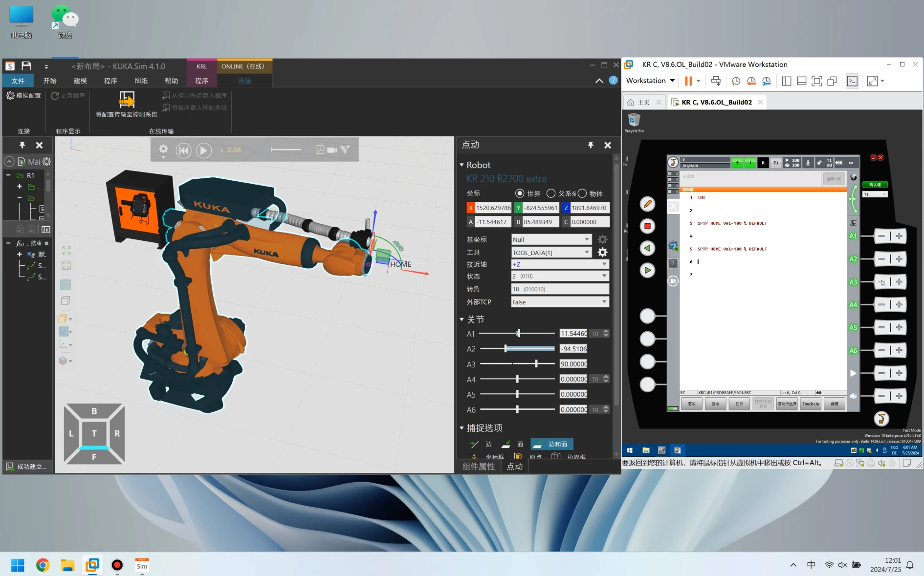Screen dimensions: 924x576
Task: Open the 状态 dropdown
Action: click(x=560, y=276)
